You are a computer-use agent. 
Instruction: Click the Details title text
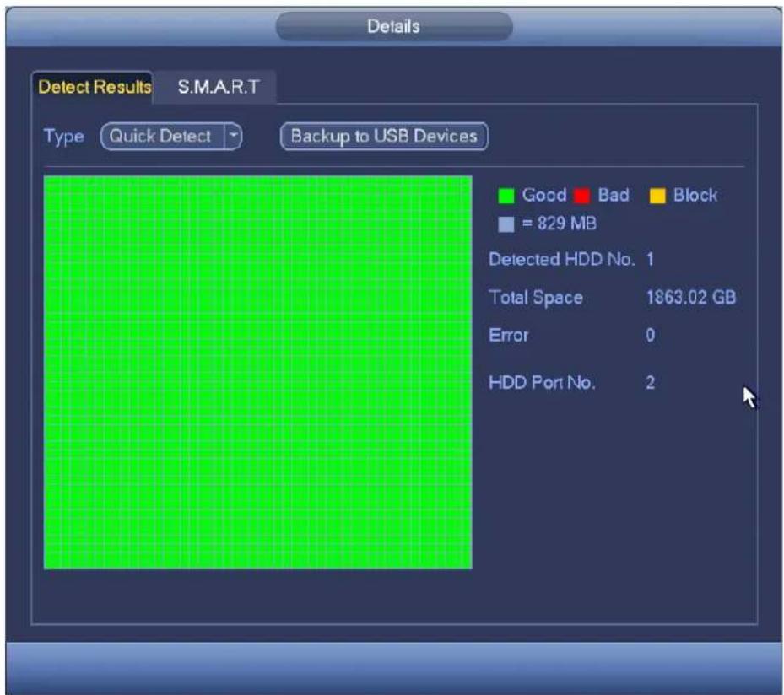[x=393, y=26]
